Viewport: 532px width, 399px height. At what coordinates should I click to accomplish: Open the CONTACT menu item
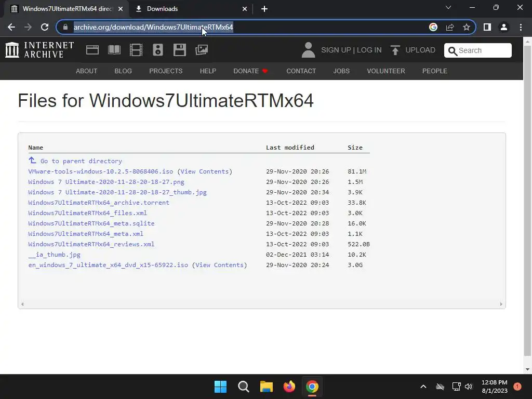coord(301,71)
